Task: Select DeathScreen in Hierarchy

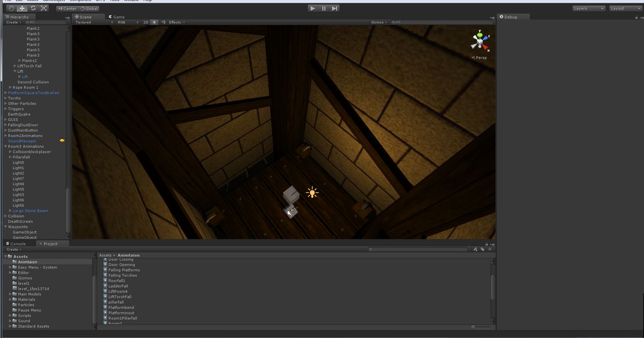Action: [x=20, y=222]
